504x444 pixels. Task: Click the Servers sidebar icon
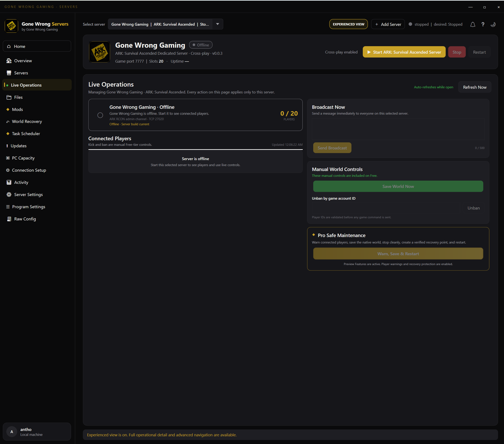[x=9, y=73]
